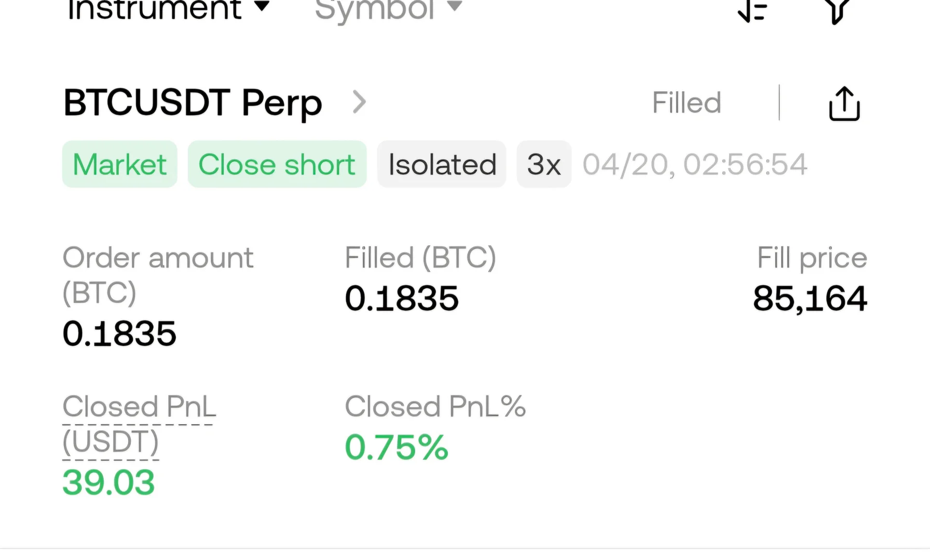Click the filter funnel icon

click(837, 10)
